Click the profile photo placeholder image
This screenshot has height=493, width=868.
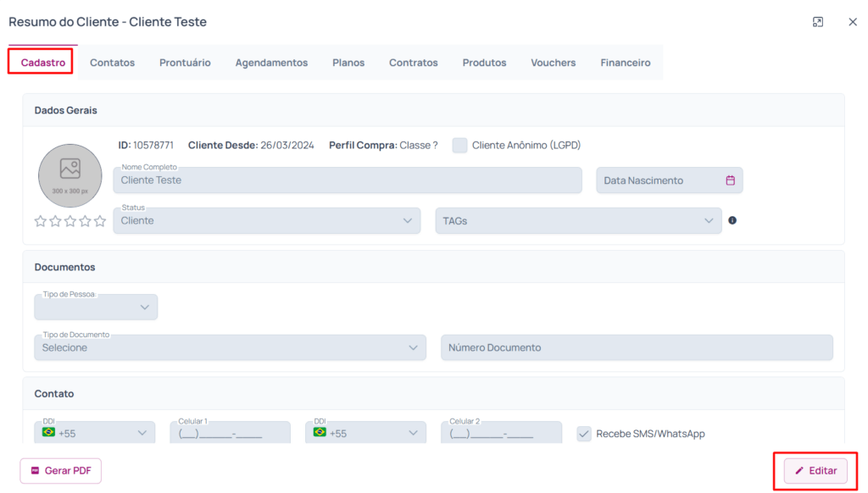tap(70, 175)
